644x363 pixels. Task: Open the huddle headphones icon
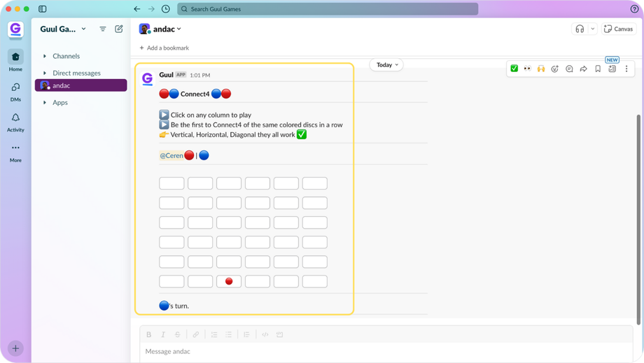[x=580, y=29]
